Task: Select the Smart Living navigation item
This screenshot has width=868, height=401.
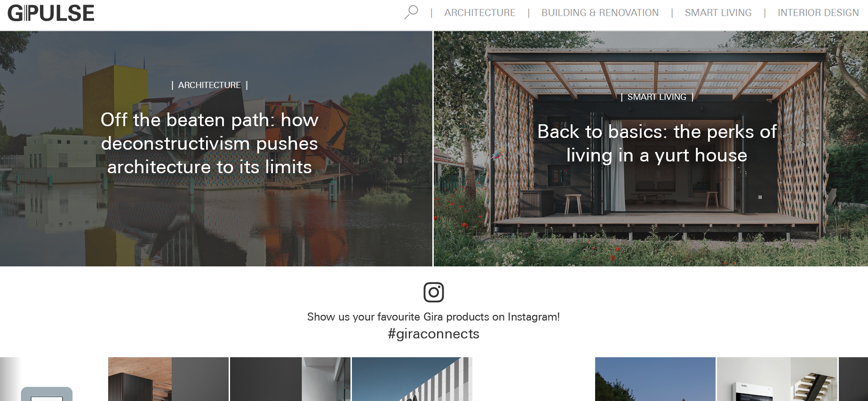Action: click(x=718, y=13)
